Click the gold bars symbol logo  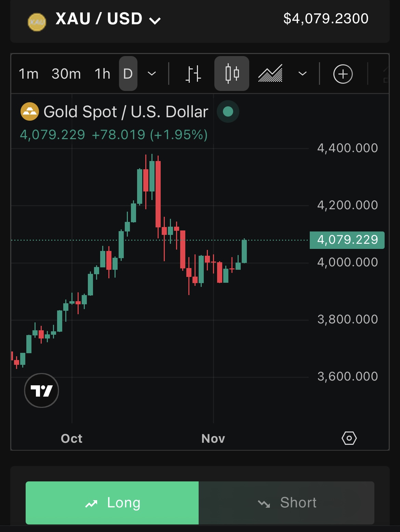(30, 112)
